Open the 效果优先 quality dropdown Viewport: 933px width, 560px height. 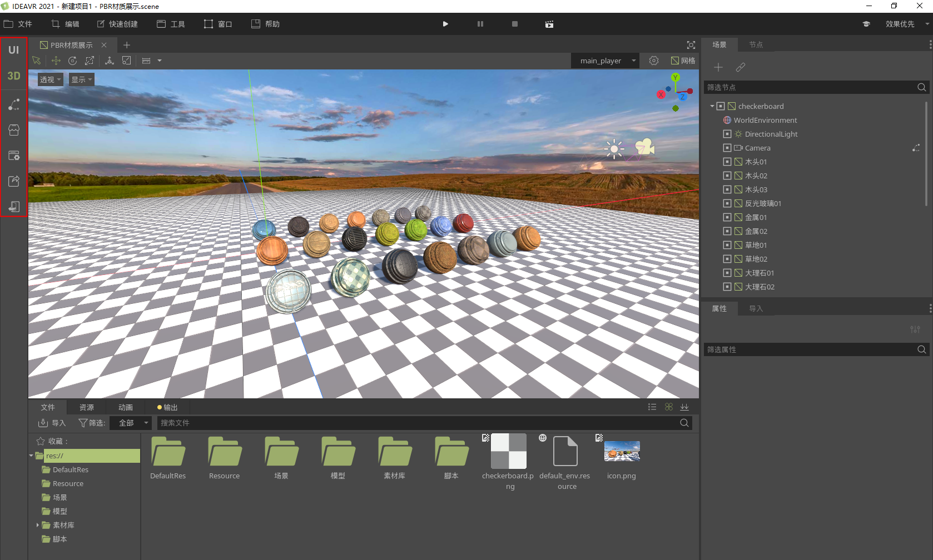(907, 24)
